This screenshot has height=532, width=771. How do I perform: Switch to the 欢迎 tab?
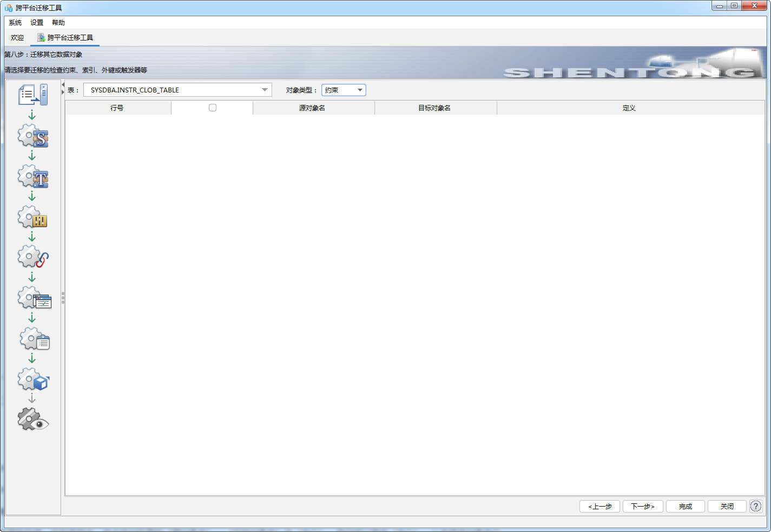(17, 38)
